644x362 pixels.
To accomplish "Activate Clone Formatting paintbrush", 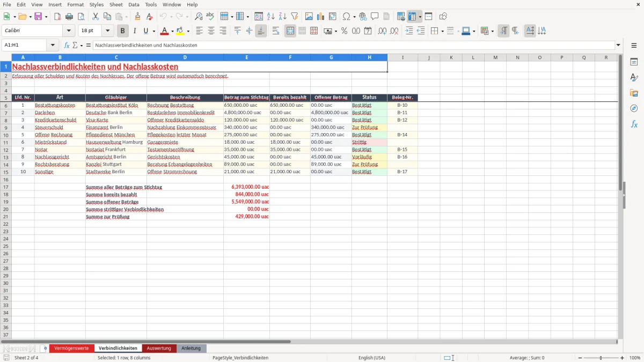I will 138,17.
